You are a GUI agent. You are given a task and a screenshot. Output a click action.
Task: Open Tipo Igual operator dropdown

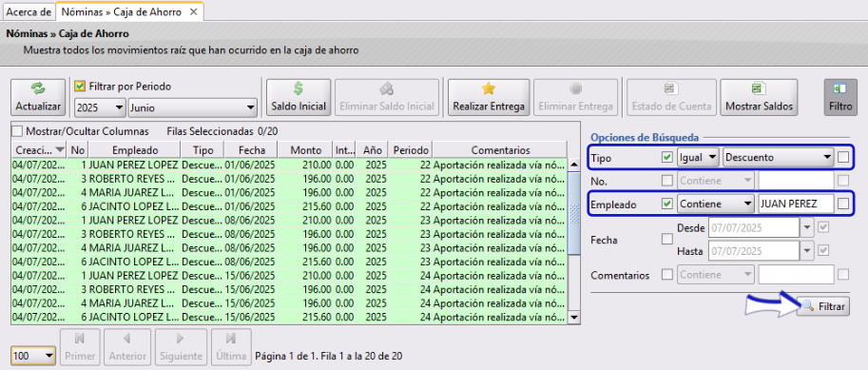(698, 157)
